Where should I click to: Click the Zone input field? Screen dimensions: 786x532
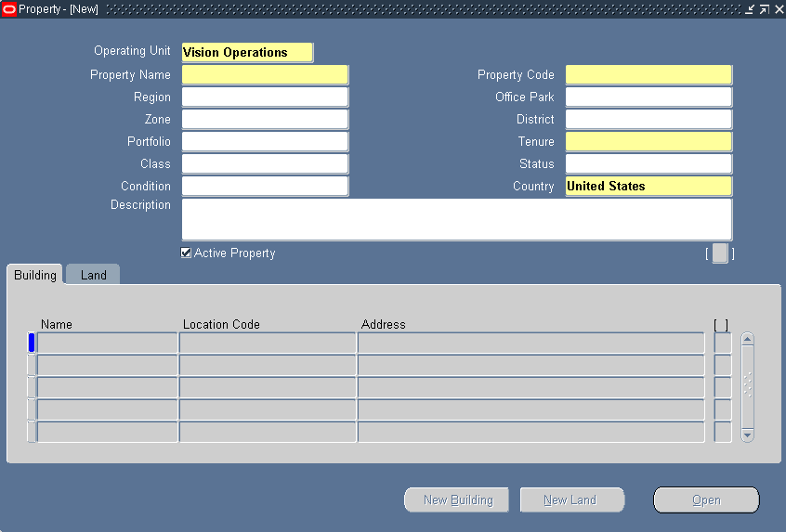(265, 119)
